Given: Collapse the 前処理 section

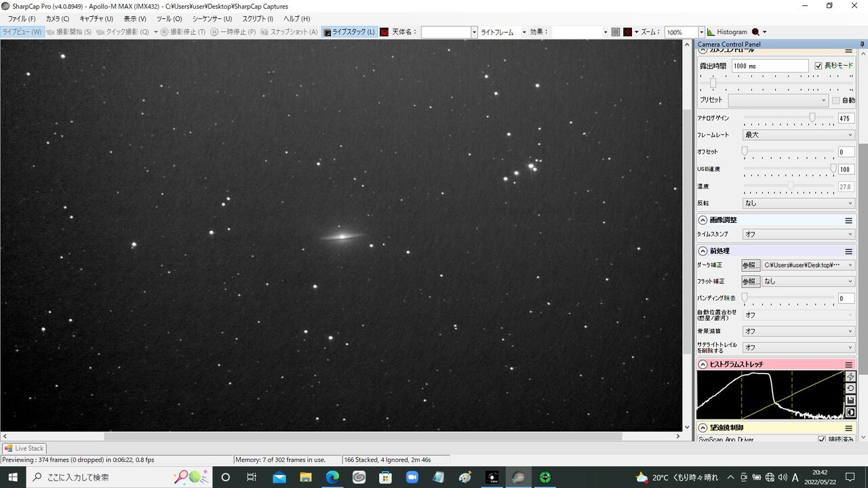Looking at the screenshot, I should coord(703,251).
